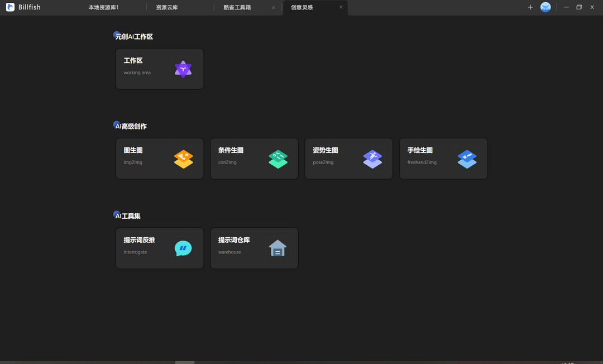The image size is (603, 364).
Task: Switch to the 资源云库 tab
Action: [x=166, y=8]
